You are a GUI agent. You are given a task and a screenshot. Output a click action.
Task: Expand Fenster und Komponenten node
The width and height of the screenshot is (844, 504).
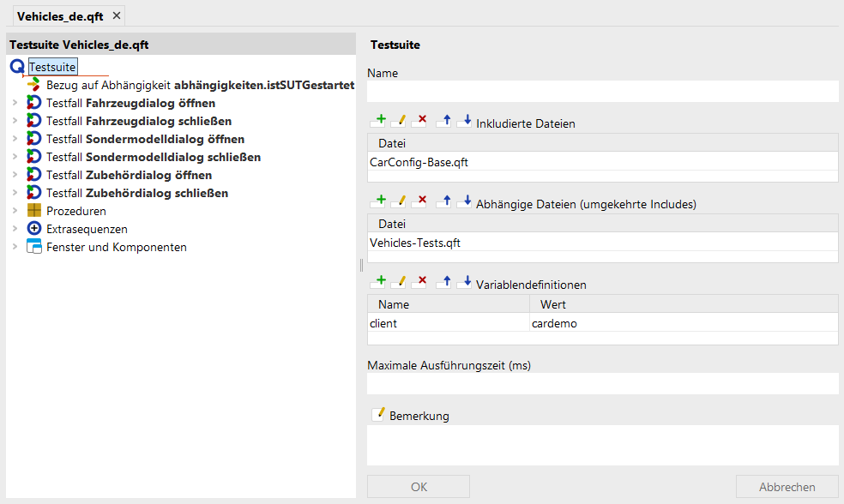15,246
